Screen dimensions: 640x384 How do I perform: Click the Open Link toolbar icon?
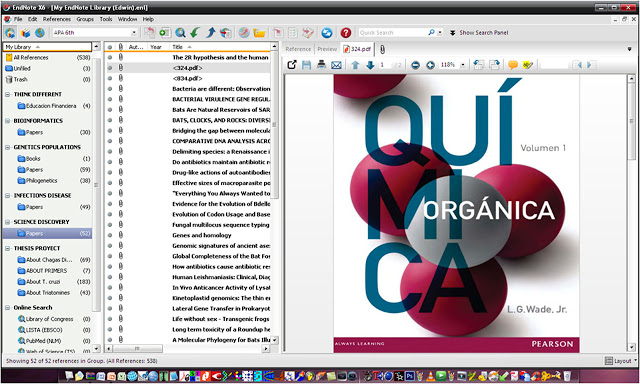click(x=244, y=33)
